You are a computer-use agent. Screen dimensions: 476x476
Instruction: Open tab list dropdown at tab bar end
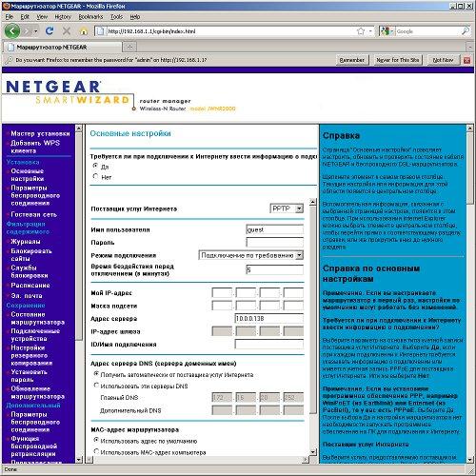[x=470, y=48]
